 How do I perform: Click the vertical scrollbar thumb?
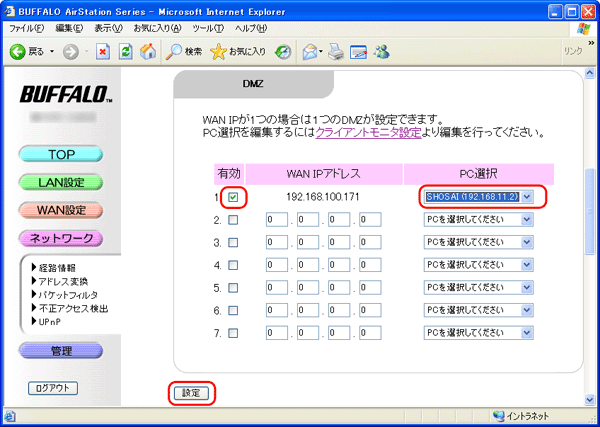click(x=590, y=211)
